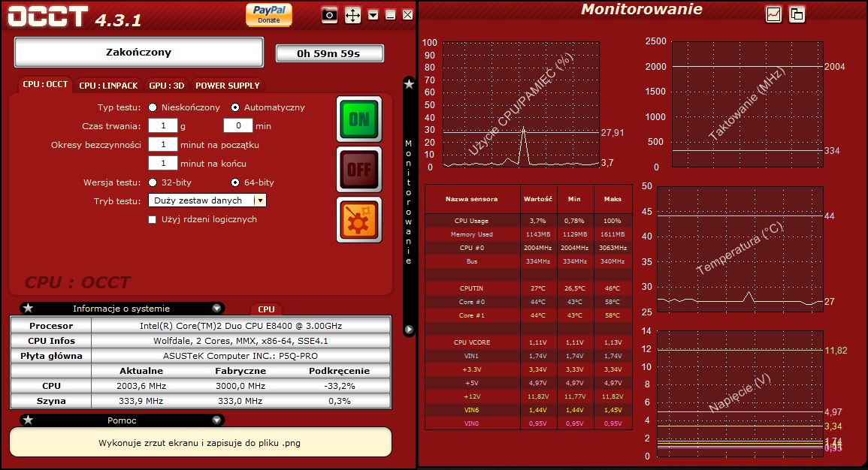Click the Temperatura (°C) graph
Viewport: 868px width, 470px height.
(740, 249)
